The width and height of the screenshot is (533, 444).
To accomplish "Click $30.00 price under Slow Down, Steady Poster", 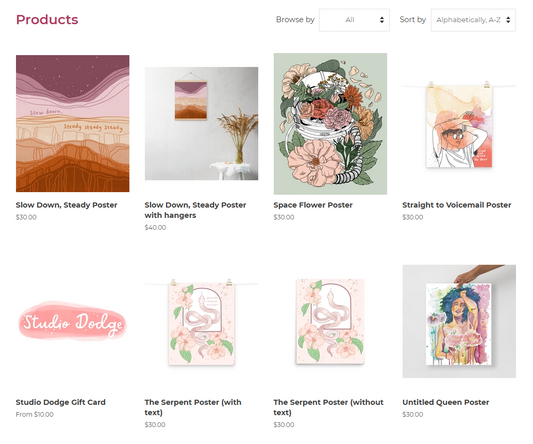I will pyautogui.click(x=26, y=217).
